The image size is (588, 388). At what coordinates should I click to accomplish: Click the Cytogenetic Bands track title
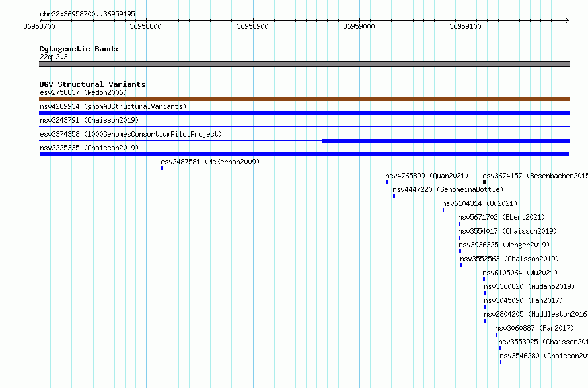pos(79,49)
